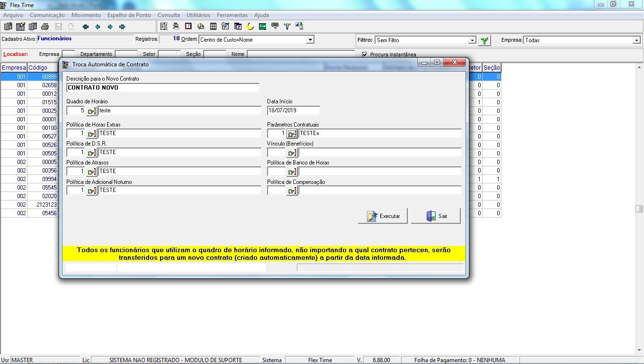Open the Arquivo menu
644x364 pixels.
coord(13,15)
